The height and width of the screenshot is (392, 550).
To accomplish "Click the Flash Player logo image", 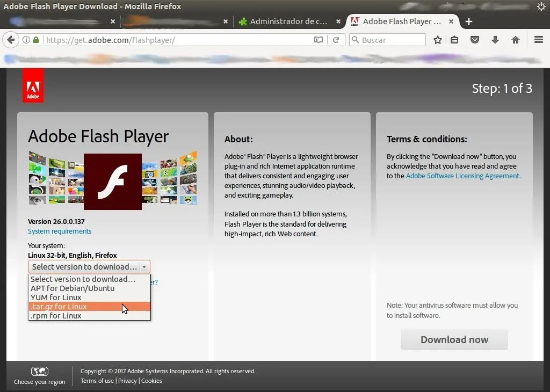I will (113, 182).
